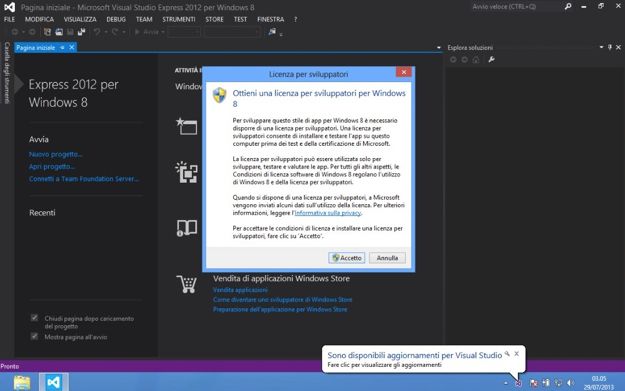Click Accetto button in license dialog
This screenshot has width=625, height=391.
point(347,258)
